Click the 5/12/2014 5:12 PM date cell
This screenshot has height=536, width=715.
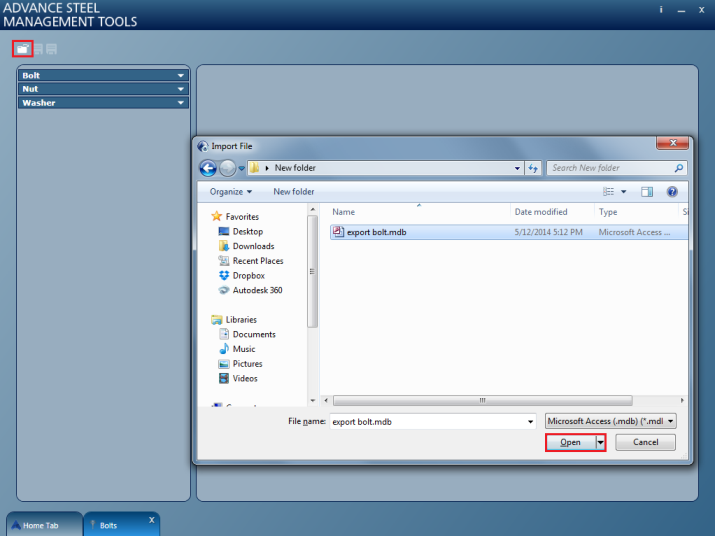click(548, 232)
